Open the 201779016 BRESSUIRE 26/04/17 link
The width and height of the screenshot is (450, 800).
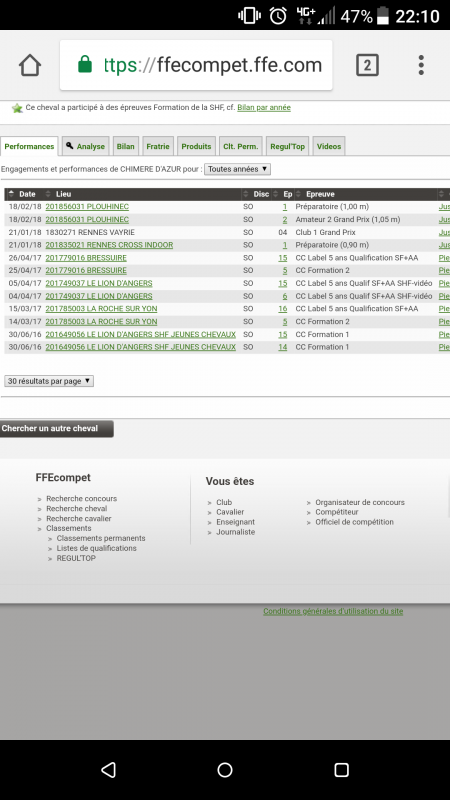click(86, 258)
